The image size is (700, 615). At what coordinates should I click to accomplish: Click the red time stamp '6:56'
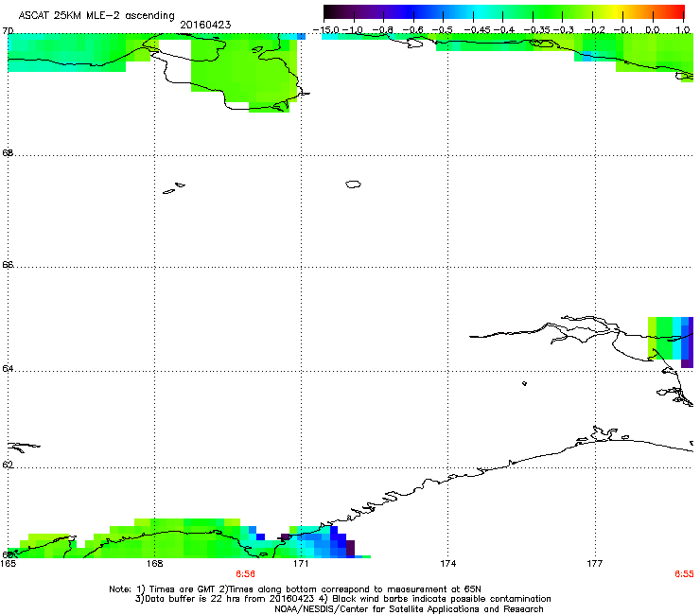[246, 574]
